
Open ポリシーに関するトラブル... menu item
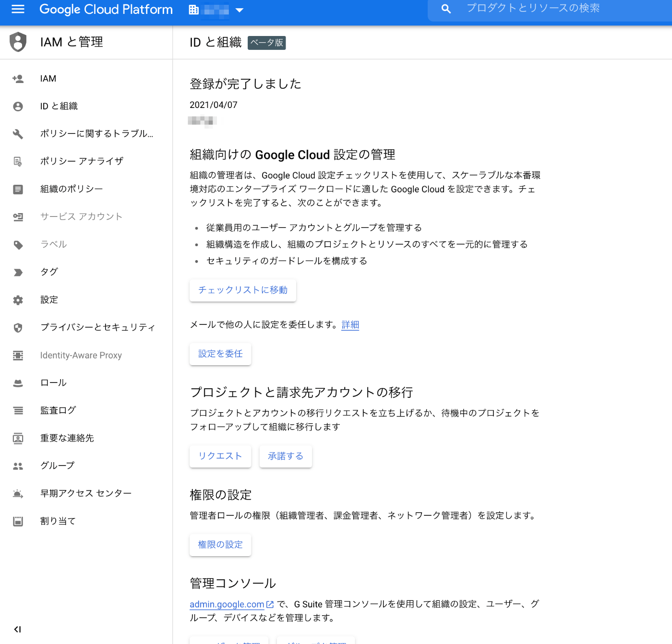[x=86, y=134]
